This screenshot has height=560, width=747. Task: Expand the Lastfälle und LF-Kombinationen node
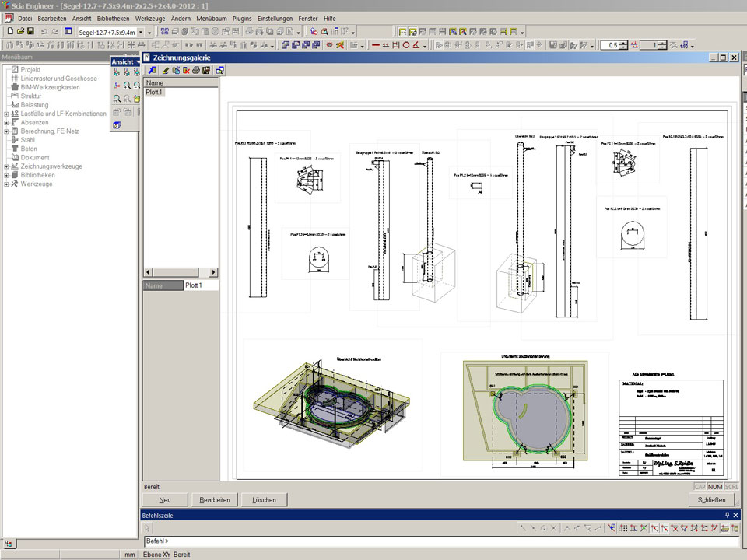point(6,114)
